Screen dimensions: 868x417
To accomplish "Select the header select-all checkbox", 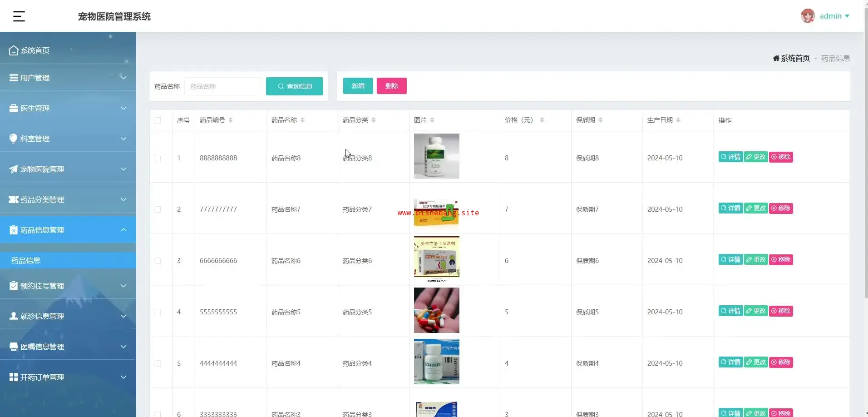I will pos(158,120).
